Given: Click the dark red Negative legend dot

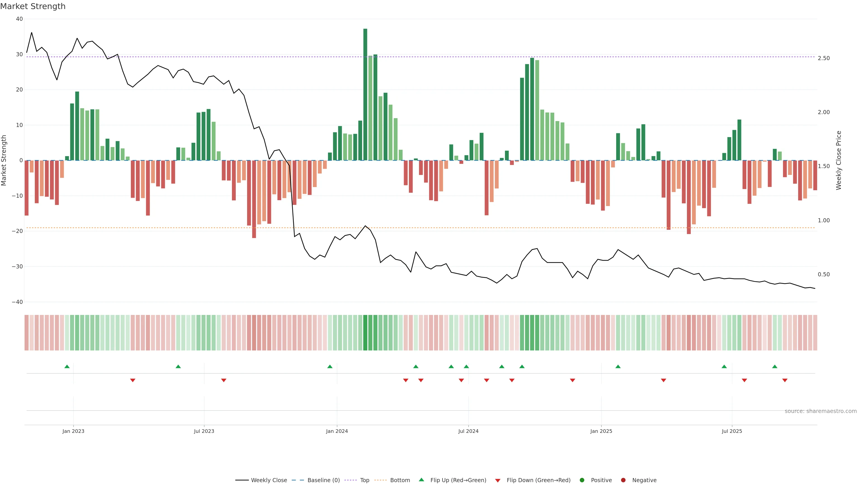Looking at the screenshot, I should [623, 480].
